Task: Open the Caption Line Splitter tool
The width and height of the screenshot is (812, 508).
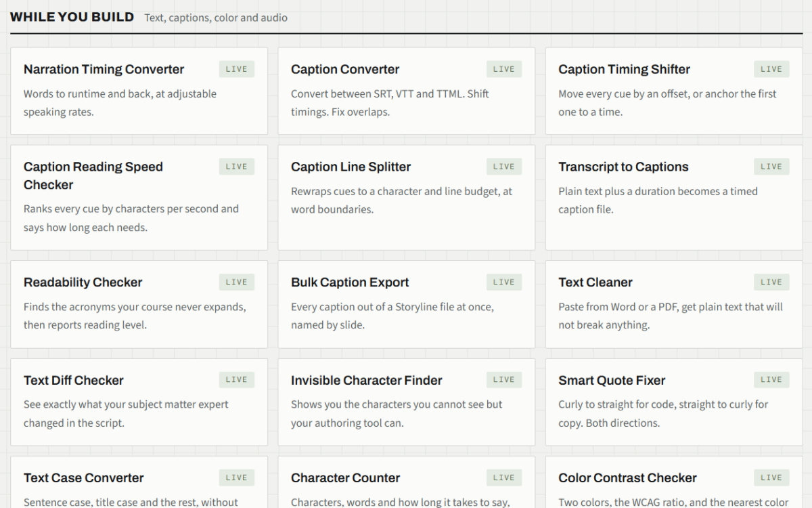Action: pos(407,197)
